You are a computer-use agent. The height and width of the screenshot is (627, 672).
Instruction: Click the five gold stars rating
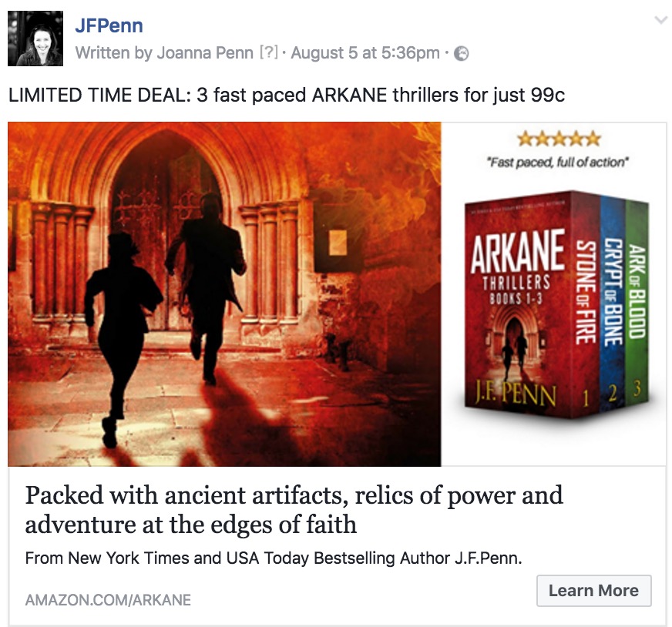pos(559,139)
